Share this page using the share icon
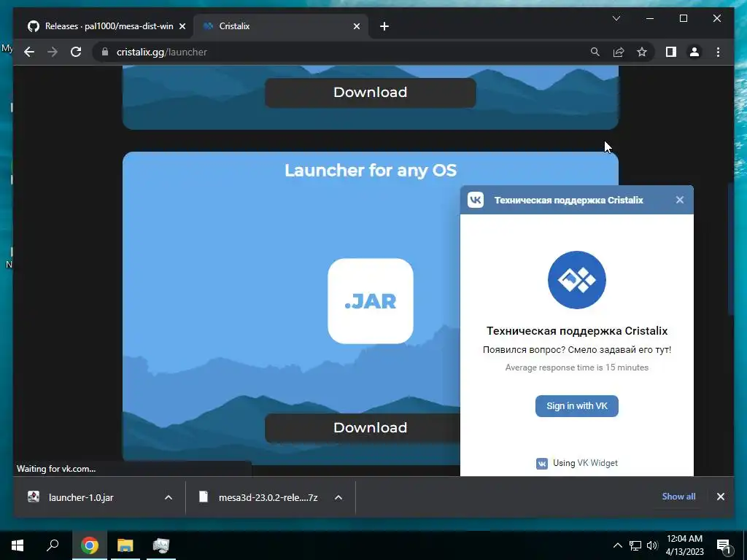747x560 pixels. pos(619,52)
